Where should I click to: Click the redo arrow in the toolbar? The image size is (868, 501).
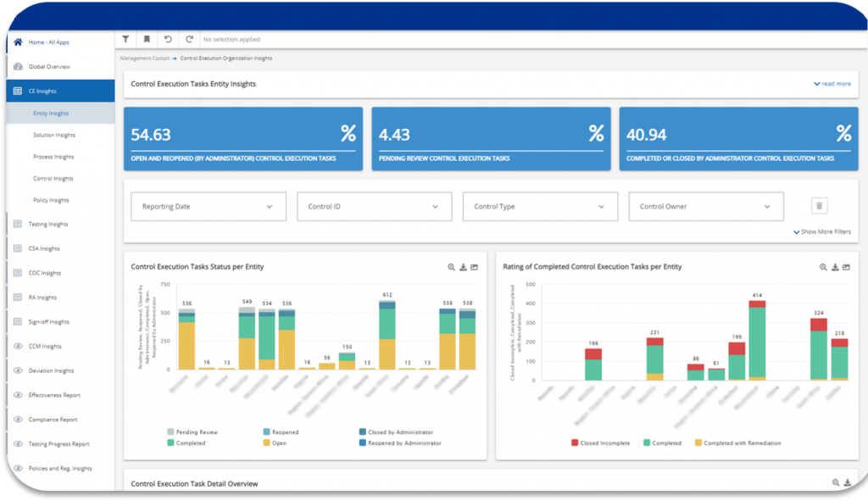188,38
